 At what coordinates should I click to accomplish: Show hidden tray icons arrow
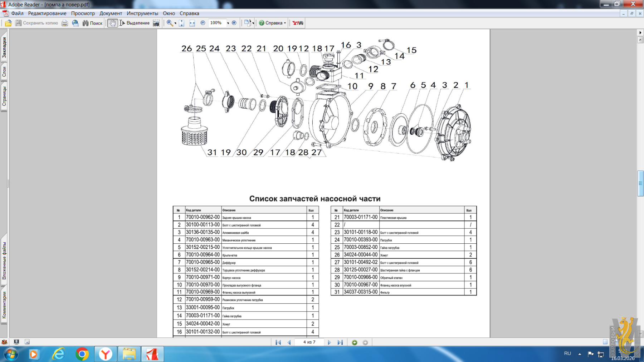point(580,354)
